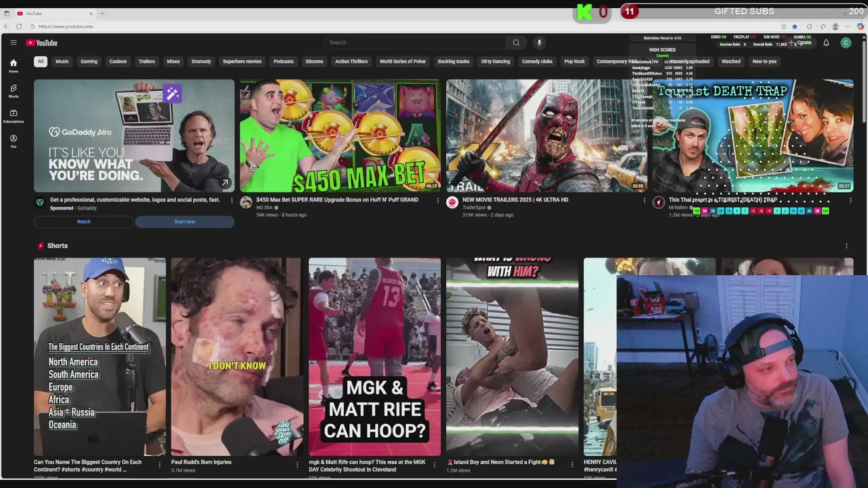Click the tab actions icon left of tab
Image resolution: width=868 pixels, height=488 pixels.
[7, 14]
